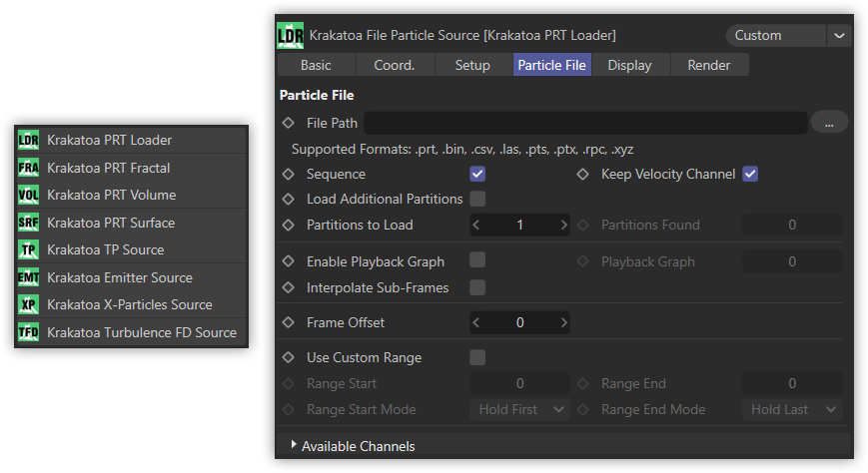Screen dimensions: 868x473
Task: Choose Krakatoa Emitter Source menu entry
Action: tap(132, 277)
